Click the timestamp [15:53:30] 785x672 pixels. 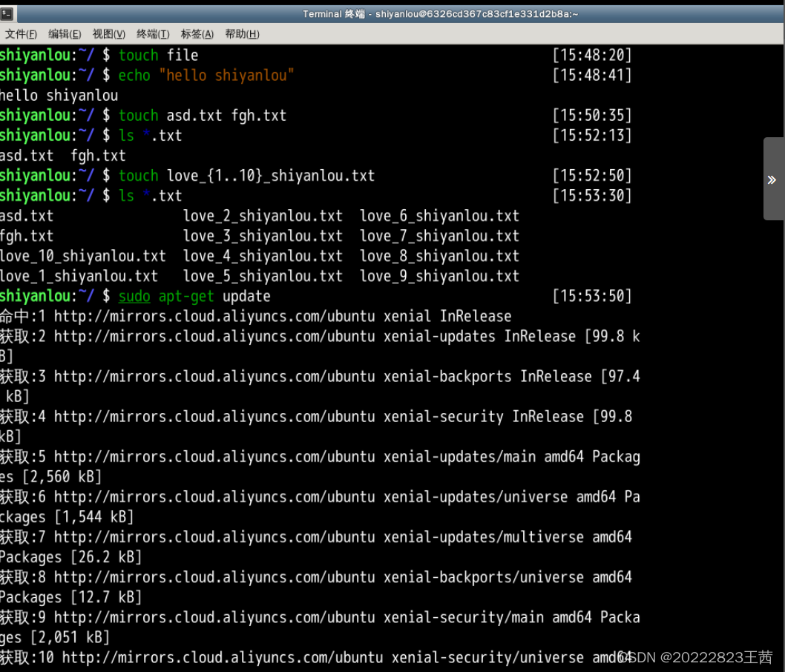click(592, 196)
